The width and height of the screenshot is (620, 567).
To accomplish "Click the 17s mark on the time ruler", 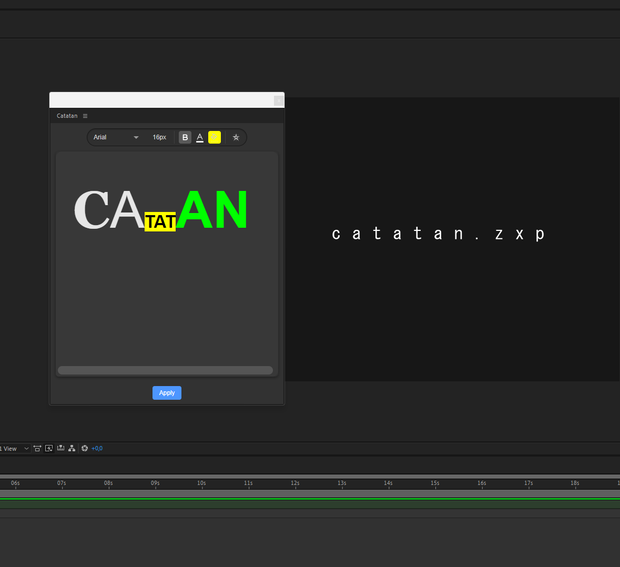I will pyautogui.click(x=529, y=483).
